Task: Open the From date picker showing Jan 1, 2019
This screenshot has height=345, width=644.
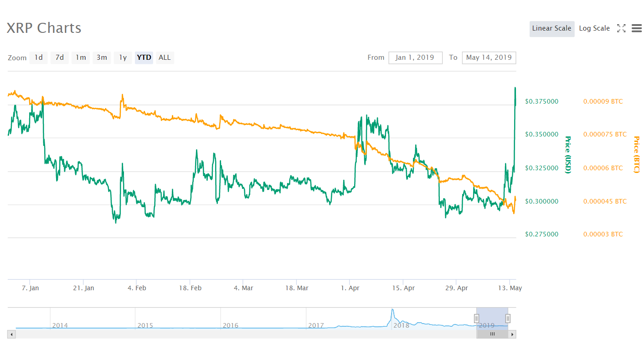Action: 415,57
